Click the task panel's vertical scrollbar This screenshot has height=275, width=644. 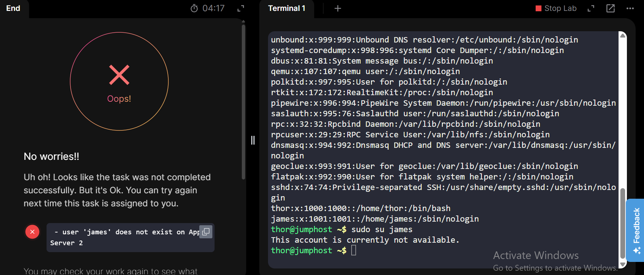coord(243,102)
